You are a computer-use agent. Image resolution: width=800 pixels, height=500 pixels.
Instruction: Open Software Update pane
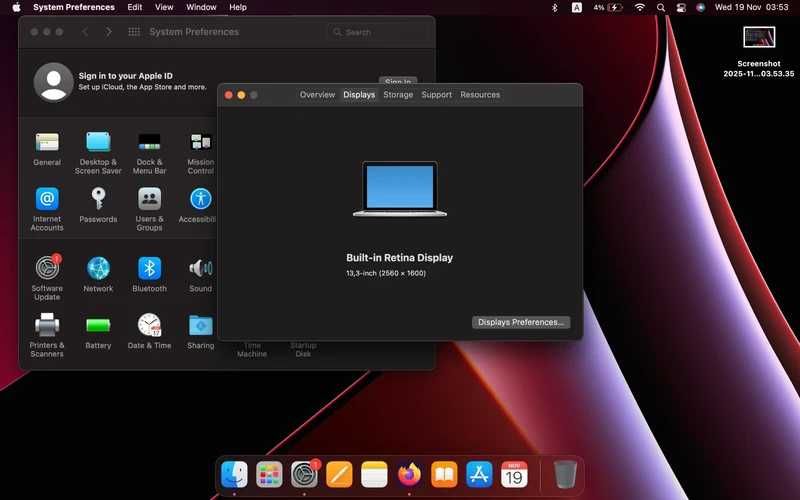[47, 278]
